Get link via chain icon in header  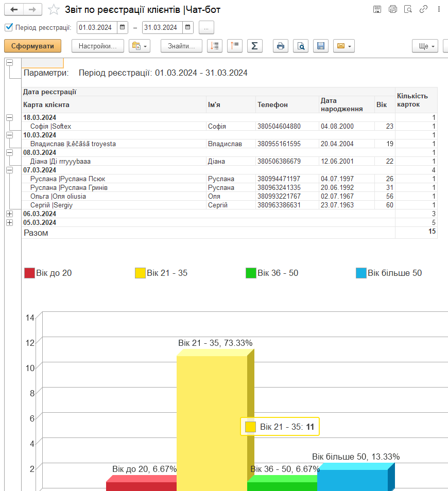(x=423, y=9)
